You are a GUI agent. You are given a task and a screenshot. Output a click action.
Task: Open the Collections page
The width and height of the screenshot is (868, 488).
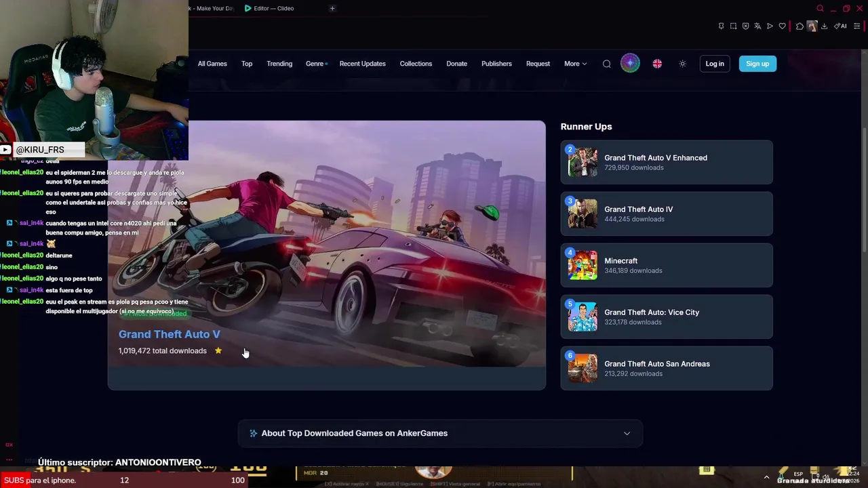click(x=416, y=64)
